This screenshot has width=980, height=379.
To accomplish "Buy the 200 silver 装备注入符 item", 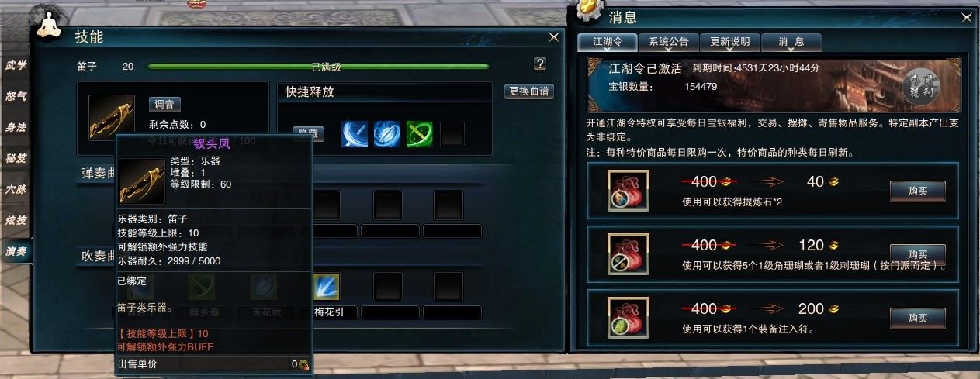I will [917, 317].
